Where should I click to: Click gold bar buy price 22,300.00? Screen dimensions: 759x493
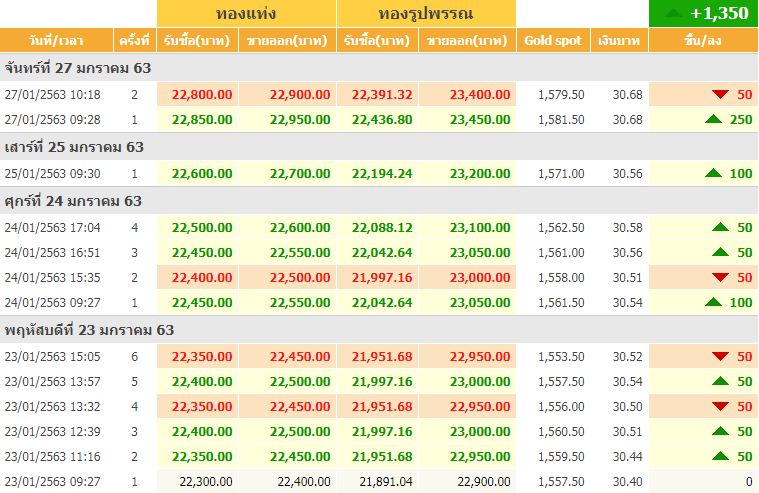pos(206,481)
